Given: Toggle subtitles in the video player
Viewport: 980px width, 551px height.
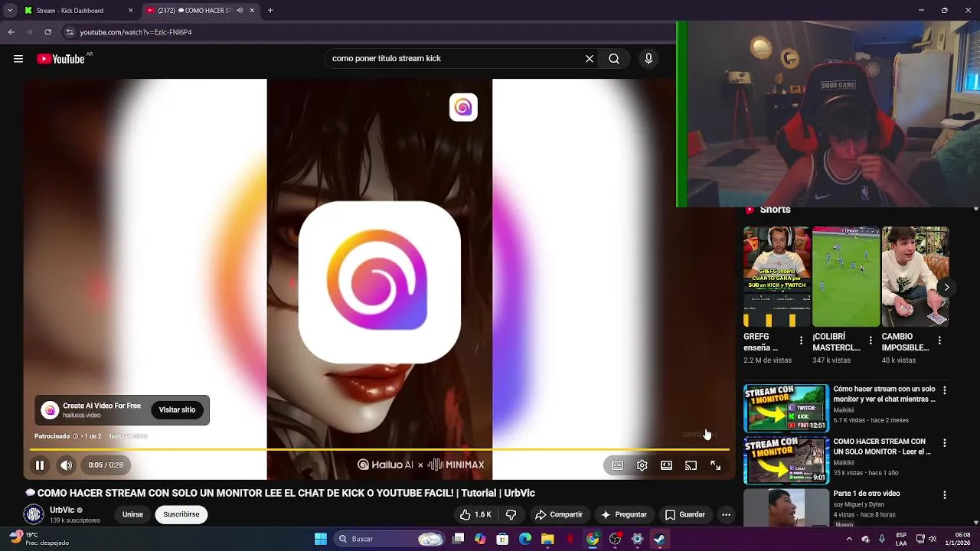Looking at the screenshot, I should coord(618,465).
